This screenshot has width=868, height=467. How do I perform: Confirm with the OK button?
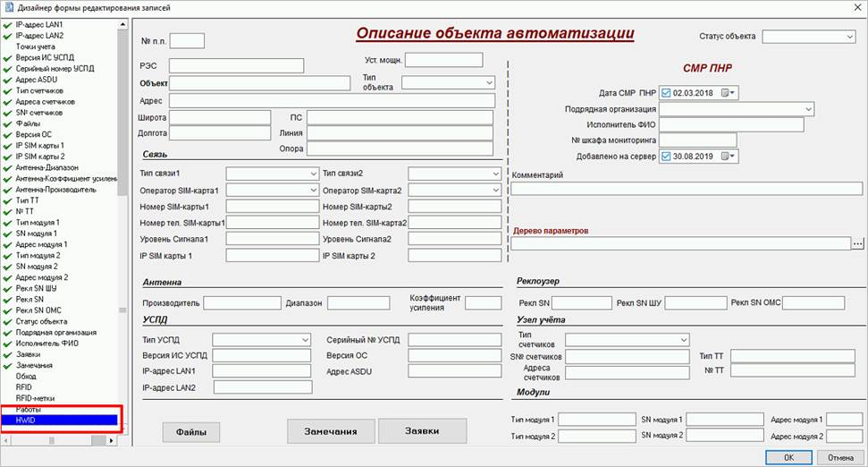(x=788, y=457)
